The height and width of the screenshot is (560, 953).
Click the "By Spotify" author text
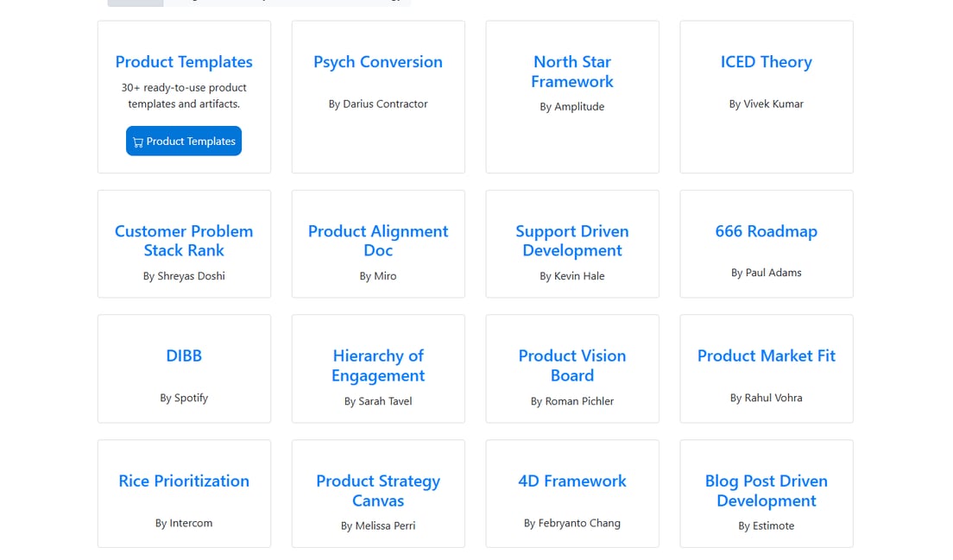coord(184,398)
